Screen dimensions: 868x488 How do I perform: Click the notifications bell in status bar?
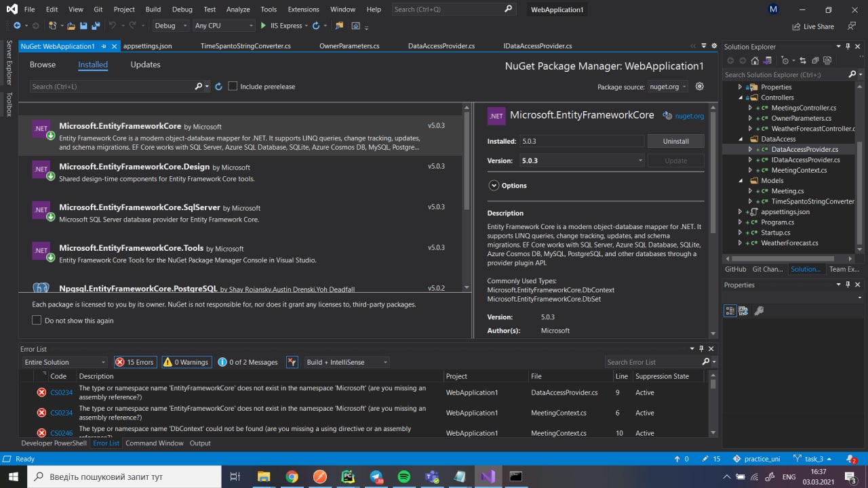(x=850, y=459)
